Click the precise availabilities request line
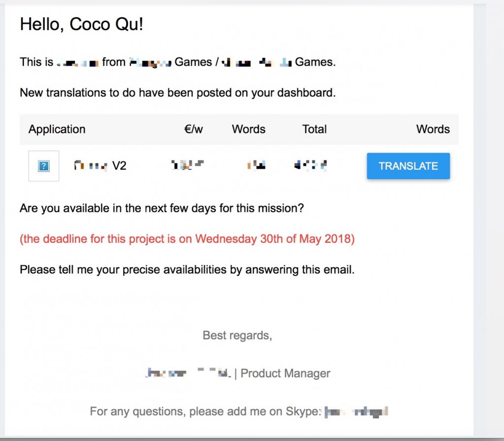This screenshot has height=441, width=504. tap(187, 270)
